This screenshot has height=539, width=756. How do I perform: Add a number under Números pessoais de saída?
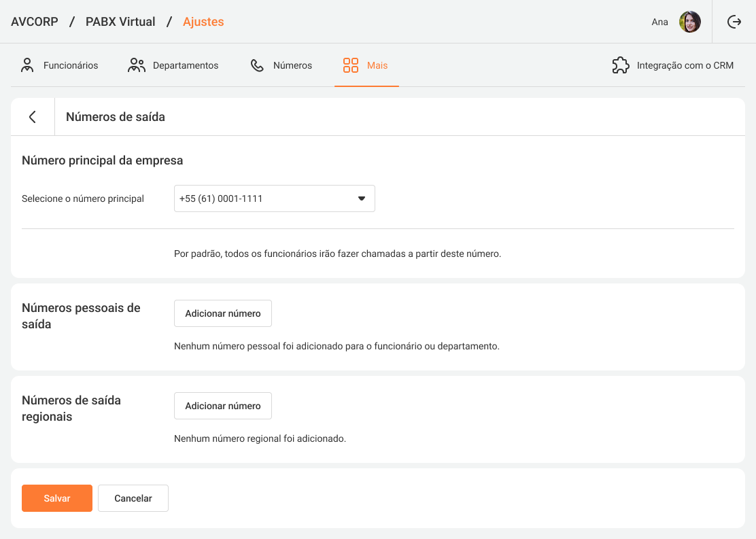[x=223, y=313]
